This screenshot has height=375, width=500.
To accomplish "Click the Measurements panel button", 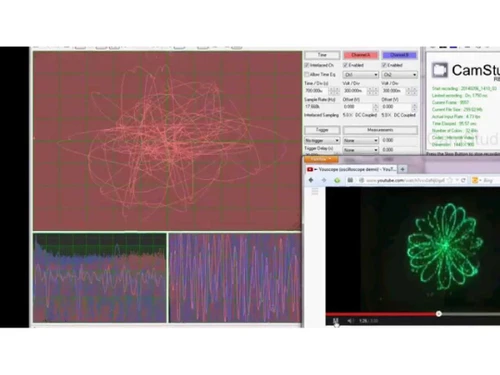I will click(380, 130).
